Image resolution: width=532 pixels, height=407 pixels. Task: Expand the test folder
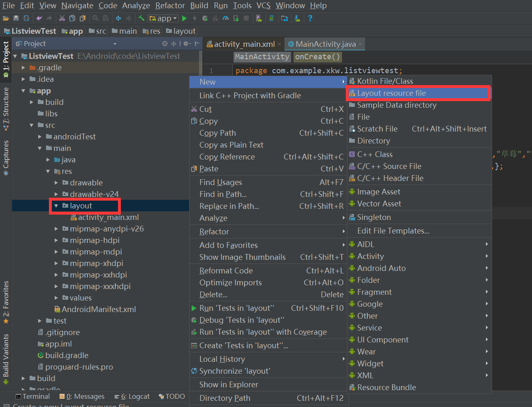tap(40, 321)
